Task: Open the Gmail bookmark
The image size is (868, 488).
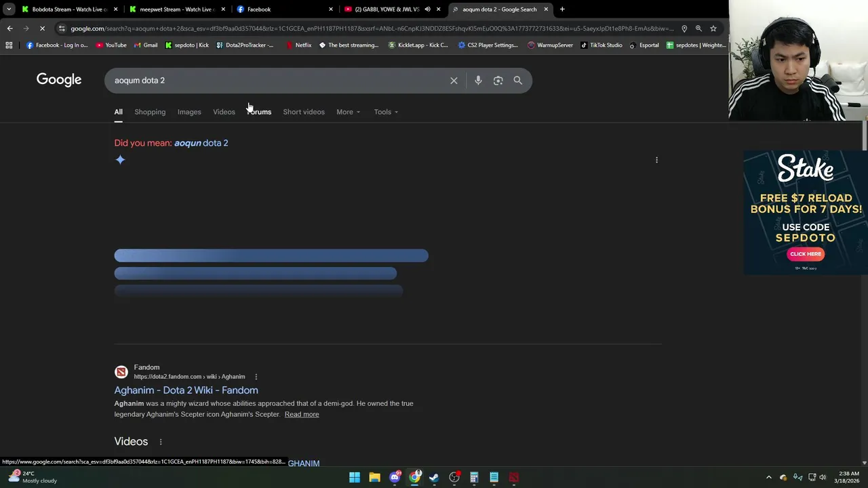Action: click(145, 45)
